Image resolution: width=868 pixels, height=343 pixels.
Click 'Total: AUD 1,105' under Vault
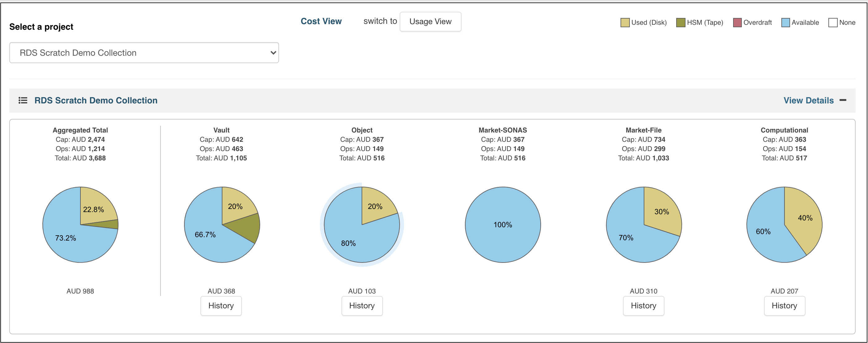221,158
